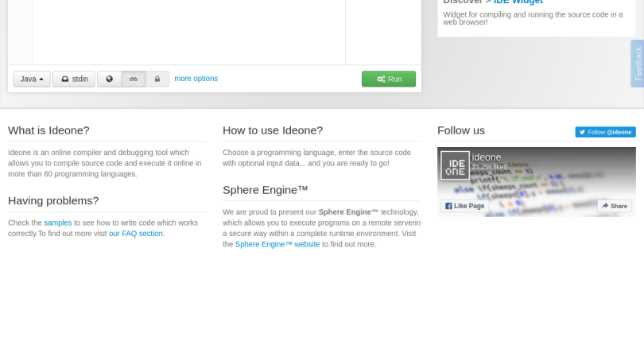Image resolution: width=644 pixels, height=337 pixels.
Task: Follow @ideone on Twitter
Action: coord(605,132)
